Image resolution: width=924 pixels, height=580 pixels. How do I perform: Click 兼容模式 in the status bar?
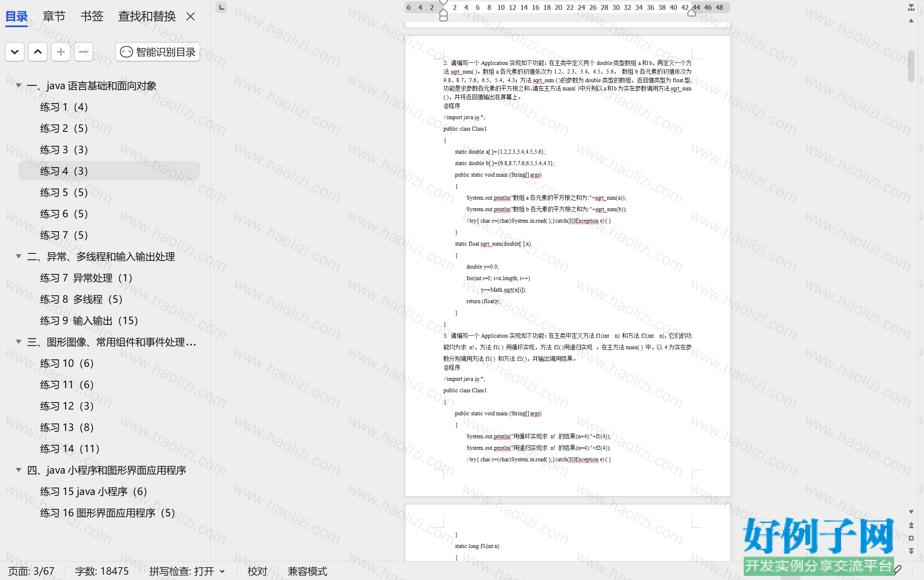(x=308, y=571)
